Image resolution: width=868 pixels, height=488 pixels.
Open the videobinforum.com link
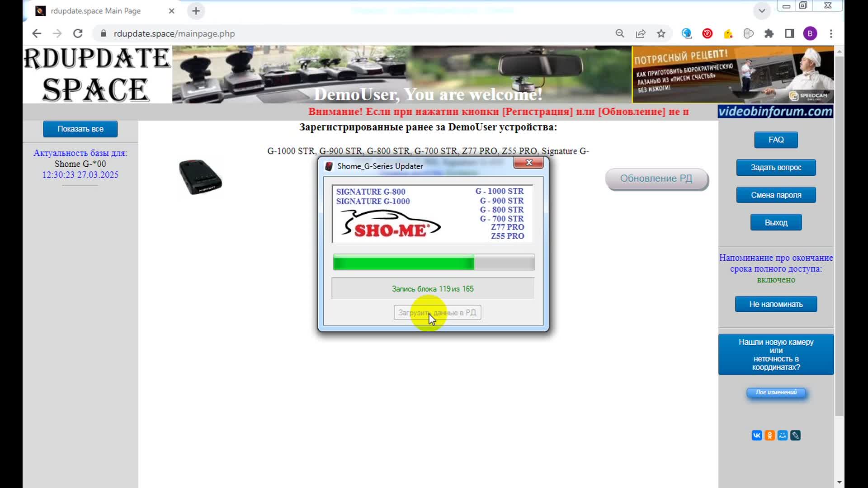tap(775, 112)
